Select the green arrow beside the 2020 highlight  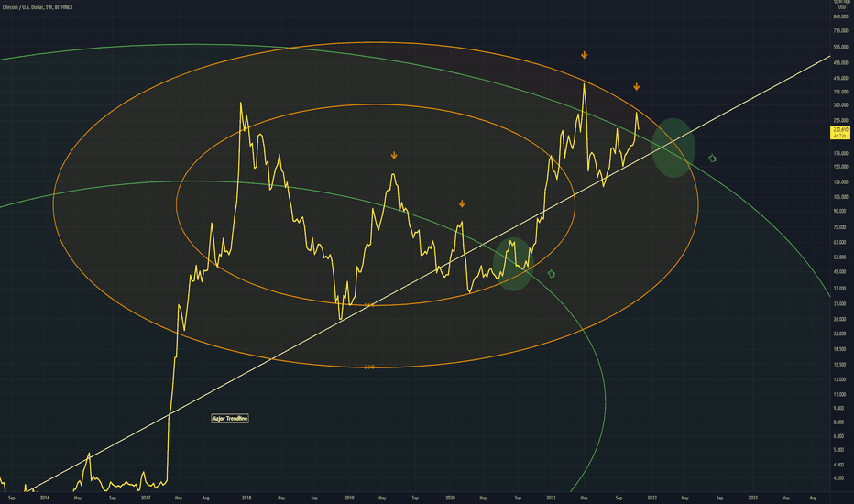[552, 274]
